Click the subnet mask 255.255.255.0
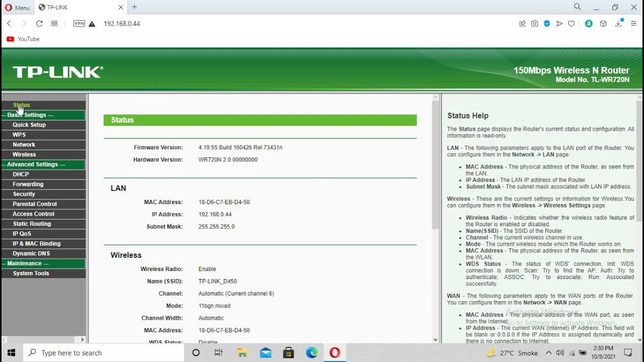 (216, 227)
